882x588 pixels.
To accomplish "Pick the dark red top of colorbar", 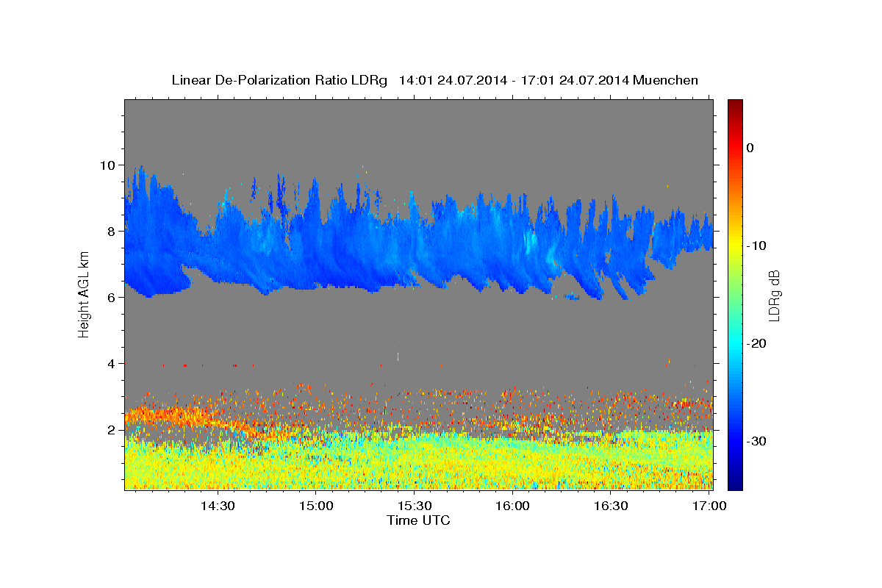I will 735,105.
